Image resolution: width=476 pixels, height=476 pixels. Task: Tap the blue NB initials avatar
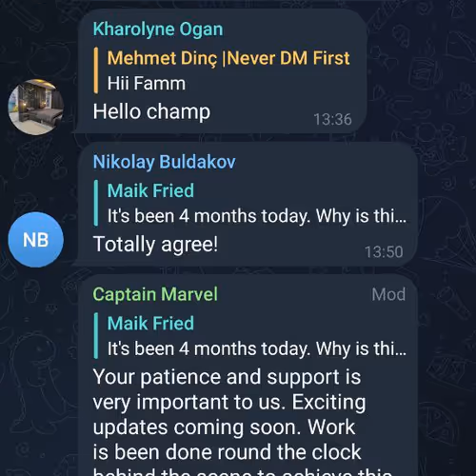(36, 240)
